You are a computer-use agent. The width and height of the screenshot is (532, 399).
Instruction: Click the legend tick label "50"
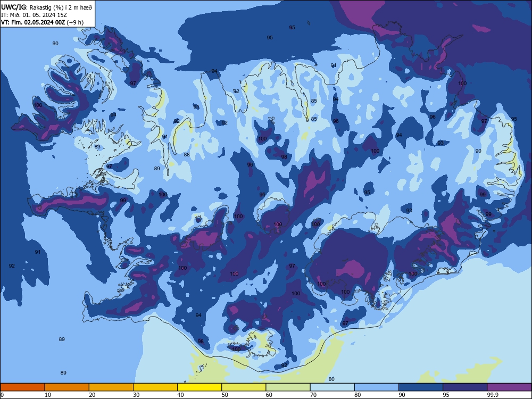click(x=225, y=395)
